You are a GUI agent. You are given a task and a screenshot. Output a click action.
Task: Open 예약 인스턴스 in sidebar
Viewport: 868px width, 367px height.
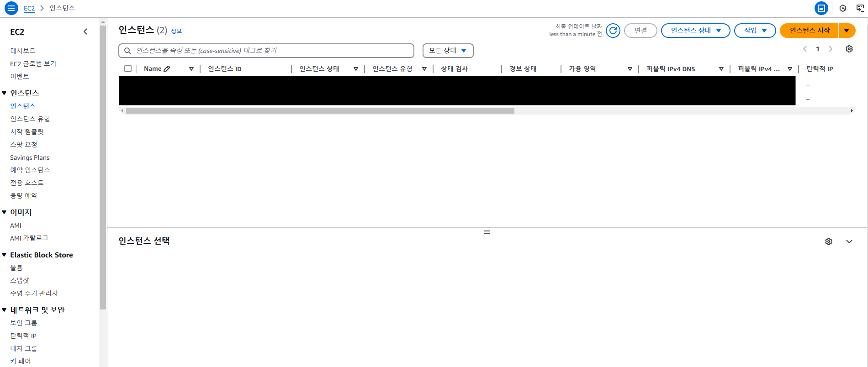30,170
